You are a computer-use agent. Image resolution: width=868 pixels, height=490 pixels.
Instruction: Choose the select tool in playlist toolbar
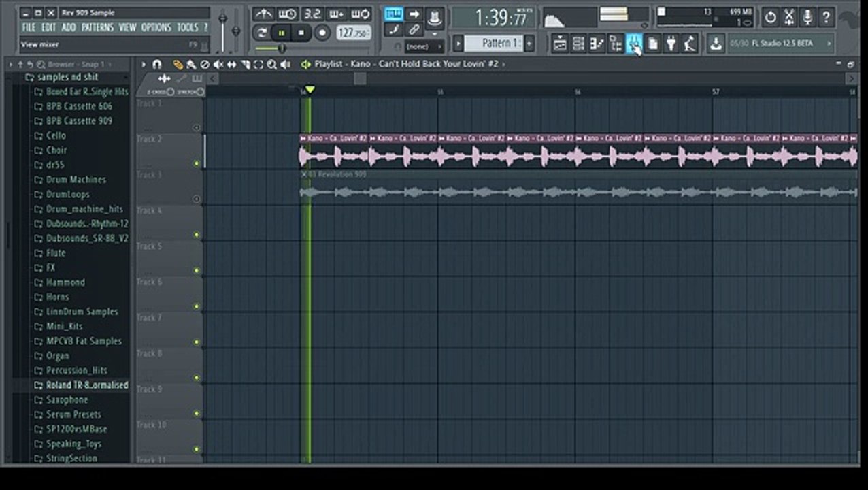pyautogui.click(x=258, y=65)
